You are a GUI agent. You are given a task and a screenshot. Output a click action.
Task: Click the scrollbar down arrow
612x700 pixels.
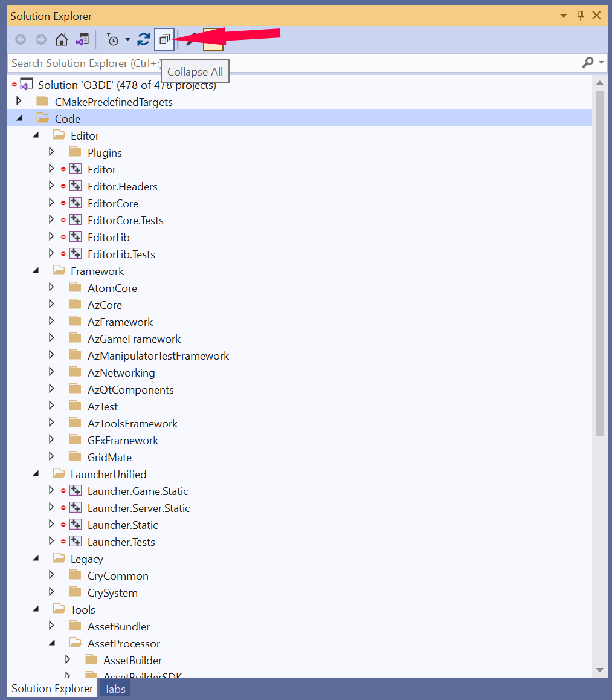(x=600, y=670)
